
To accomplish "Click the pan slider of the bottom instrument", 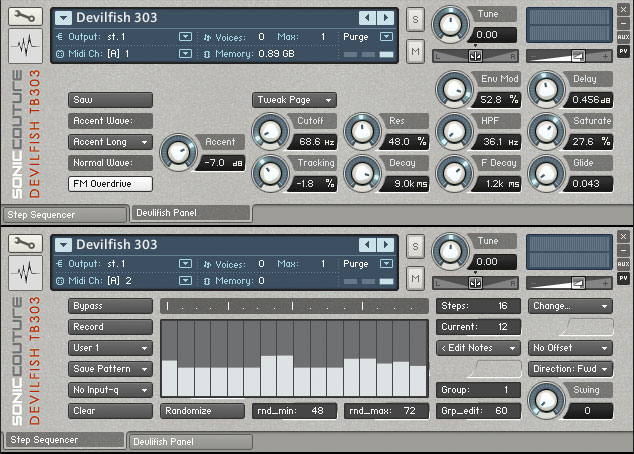I will click(476, 283).
